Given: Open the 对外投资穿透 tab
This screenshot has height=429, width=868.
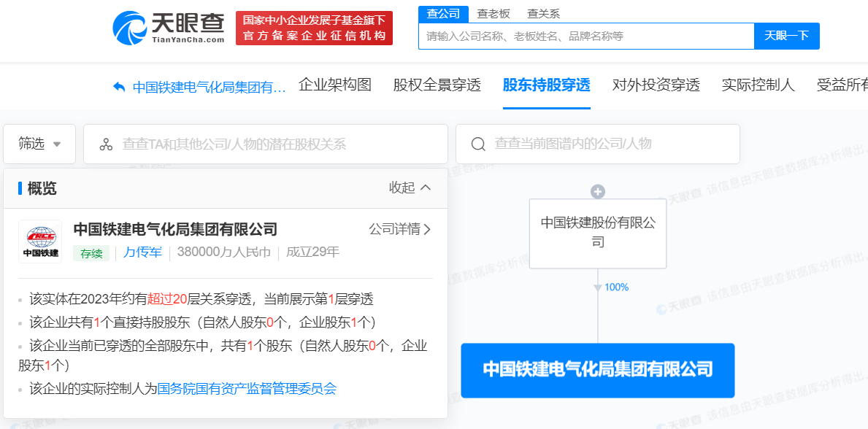Looking at the screenshot, I should coord(656,85).
